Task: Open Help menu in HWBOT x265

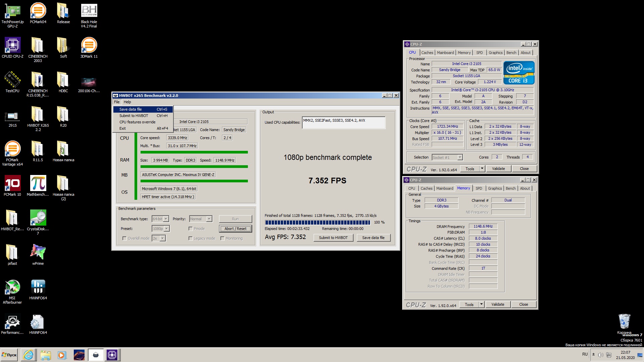Action: (127, 102)
